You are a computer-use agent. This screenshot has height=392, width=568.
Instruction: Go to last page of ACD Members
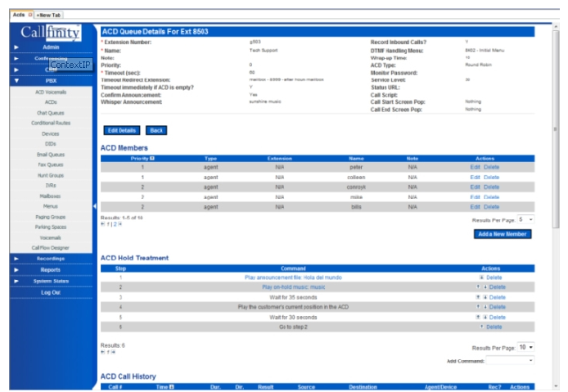click(x=120, y=224)
